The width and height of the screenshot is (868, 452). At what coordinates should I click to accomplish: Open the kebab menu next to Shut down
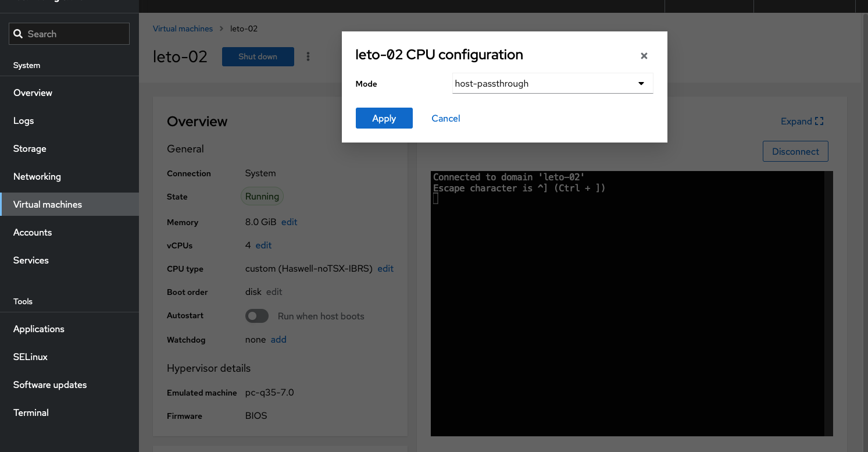pyautogui.click(x=308, y=56)
